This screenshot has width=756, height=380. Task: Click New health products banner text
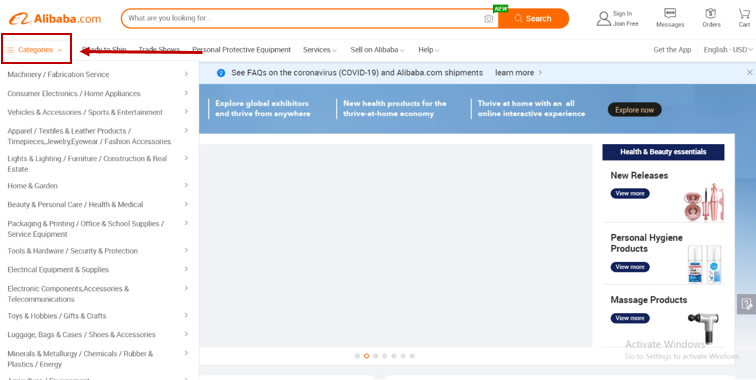point(395,109)
